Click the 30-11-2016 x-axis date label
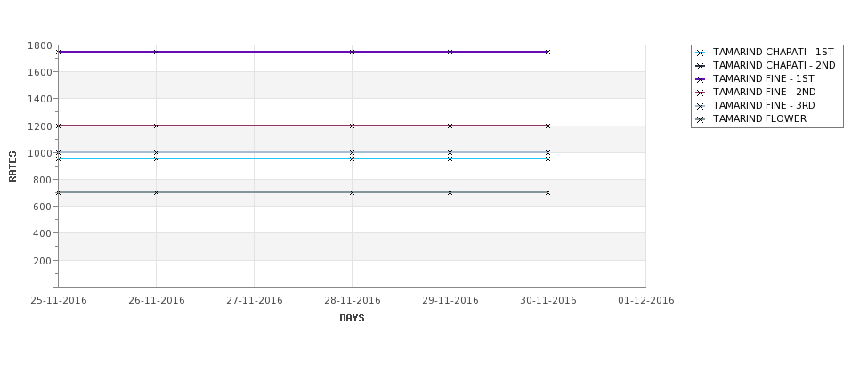Viewport: 868px width, 382px height. click(x=548, y=301)
